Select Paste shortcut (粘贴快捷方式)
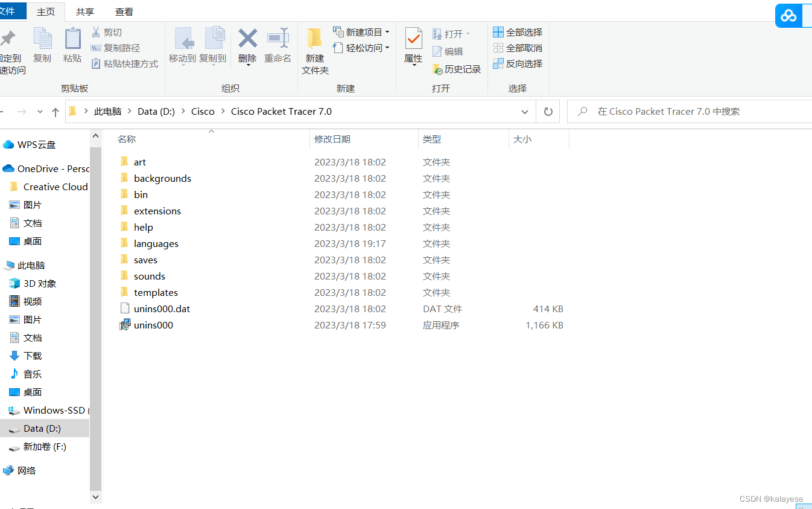Screen dimensions: 812x509 (x=124, y=63)
